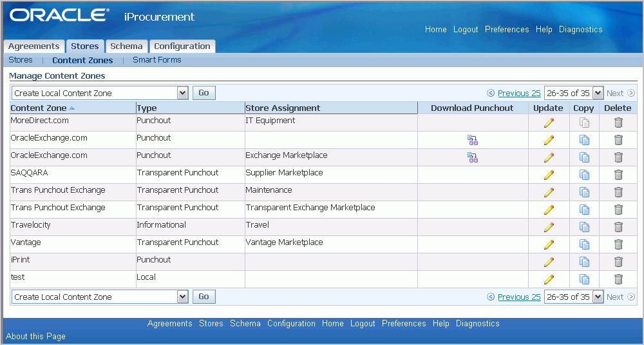Select the Content Zones subtab
Screen dimensions: 644x345
coord(82,60)
